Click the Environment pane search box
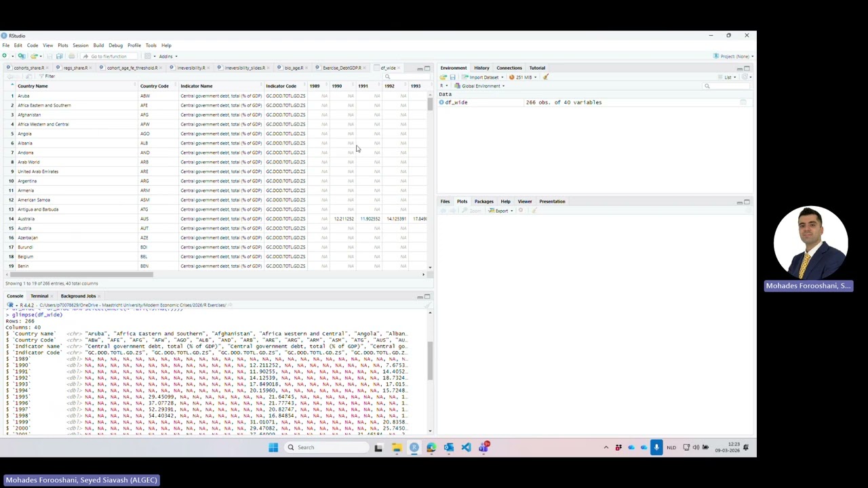Screen dimensions: 868x488 coord(726,86)
